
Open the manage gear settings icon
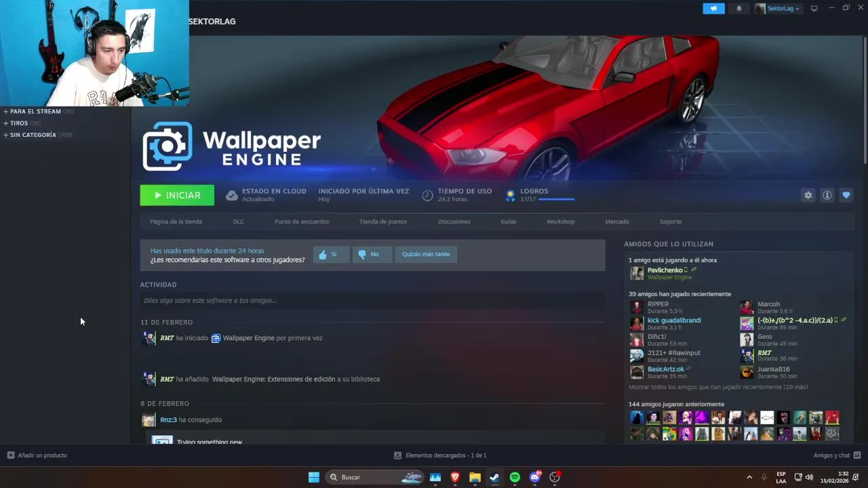pos(808,195)
